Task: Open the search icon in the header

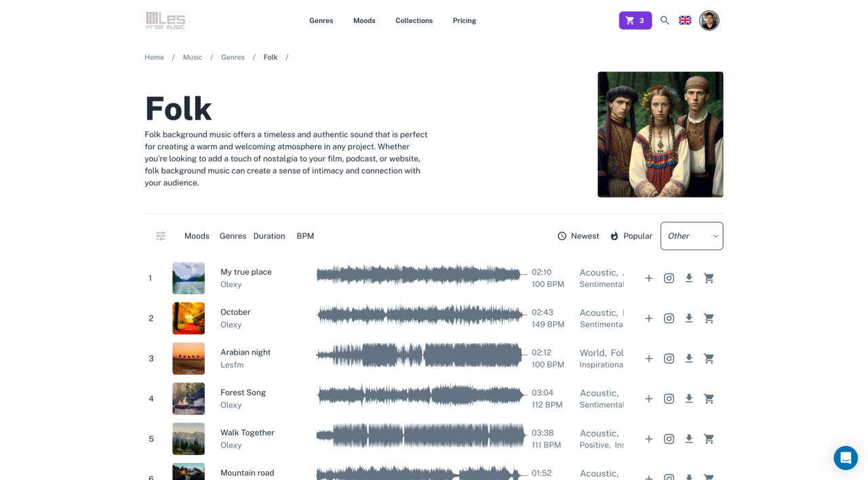Action: coord(665,20)
